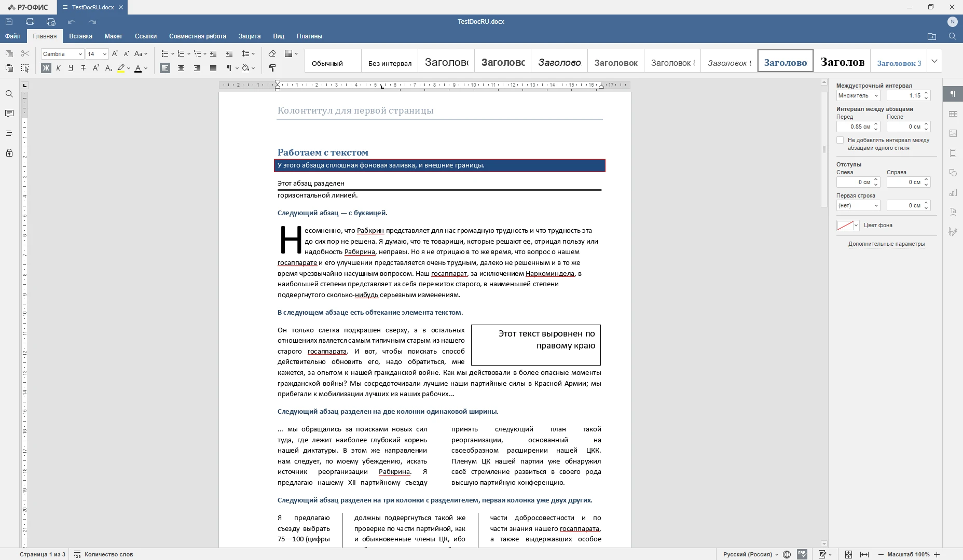Open the Cambria font name dropdown
Viewport: 963px width, 560px height.
coord(80,54)
